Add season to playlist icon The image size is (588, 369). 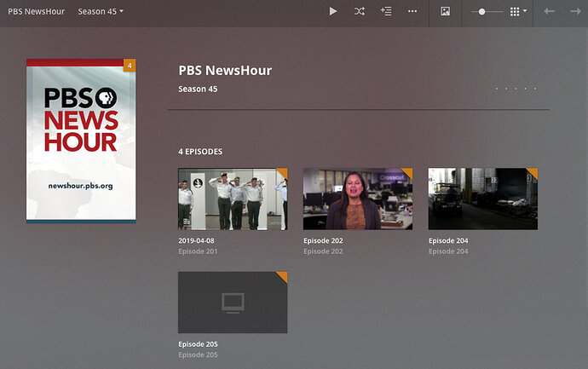click(x=386, y=12)
